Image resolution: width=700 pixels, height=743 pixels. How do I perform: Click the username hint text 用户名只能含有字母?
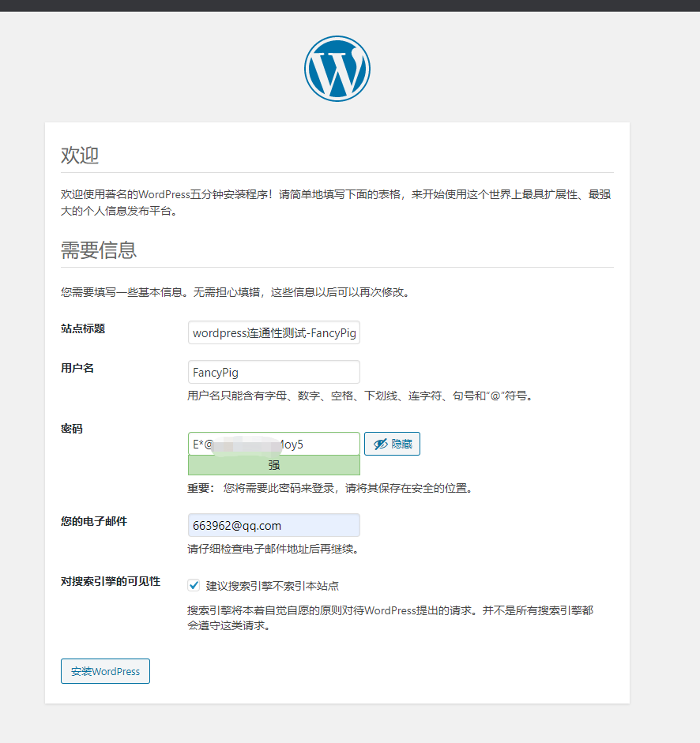coord(361,396)
